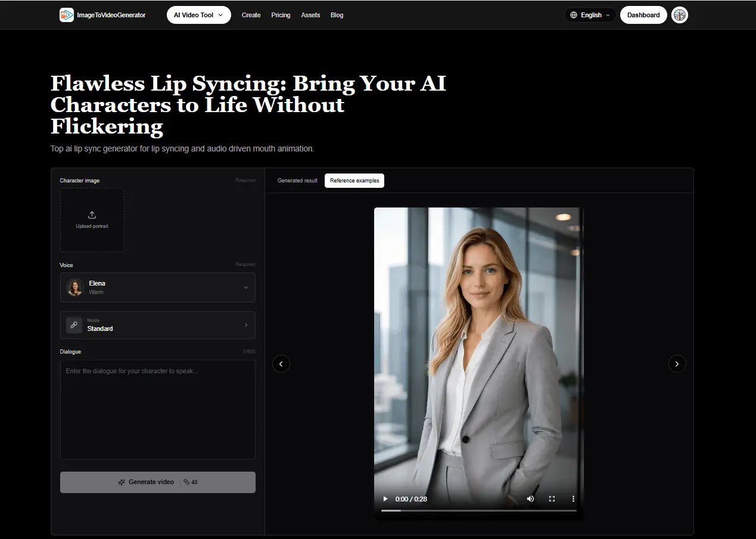Open the AI Video Tool dropdown
Screen dimensions: 756x539
pos(199,15)
